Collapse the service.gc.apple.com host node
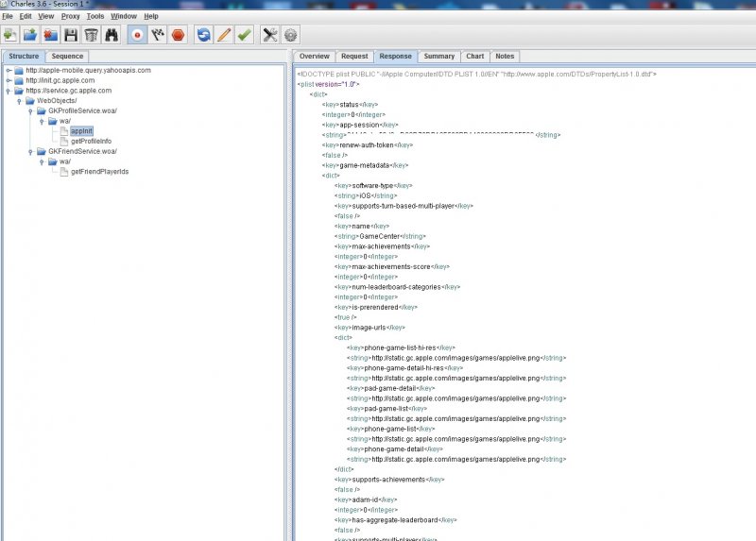756x541 pixels. pyautogui.click(x=9, y=91)
